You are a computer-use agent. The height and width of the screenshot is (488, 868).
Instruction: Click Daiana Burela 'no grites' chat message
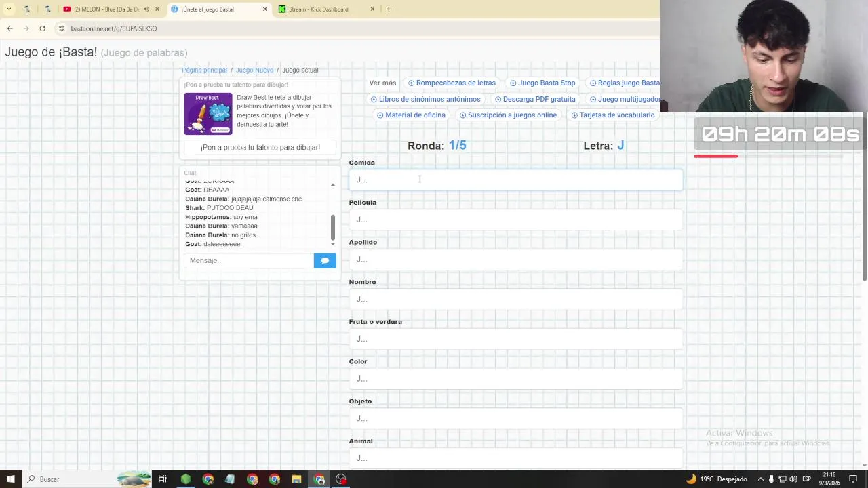click(x=220, y=235)
